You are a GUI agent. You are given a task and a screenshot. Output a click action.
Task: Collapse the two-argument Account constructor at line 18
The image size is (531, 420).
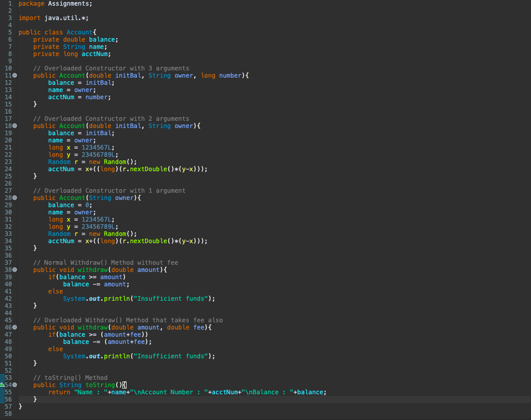(x=14, y=126)
